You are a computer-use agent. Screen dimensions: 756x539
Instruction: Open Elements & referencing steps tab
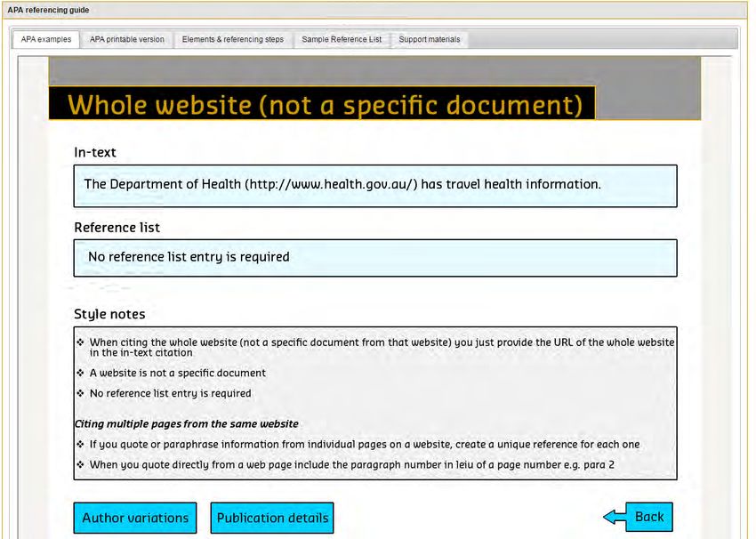pos(233,39)
